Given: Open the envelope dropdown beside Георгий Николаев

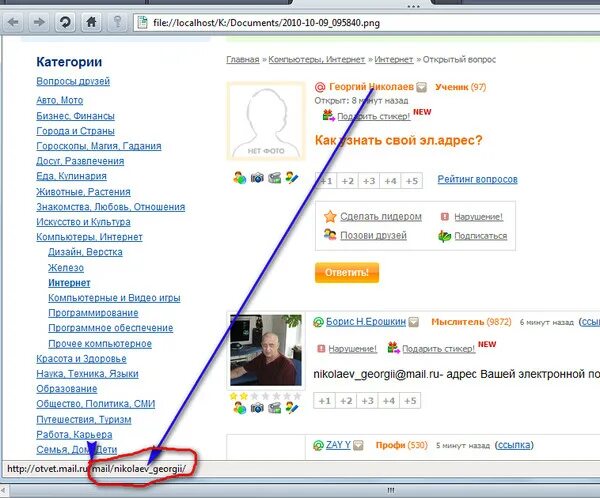Looking at the screenshot, I should click(421, 87).
